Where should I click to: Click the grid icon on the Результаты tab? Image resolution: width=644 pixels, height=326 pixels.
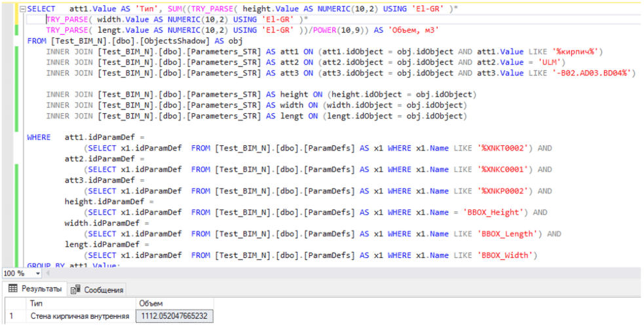tap(12, 289)
